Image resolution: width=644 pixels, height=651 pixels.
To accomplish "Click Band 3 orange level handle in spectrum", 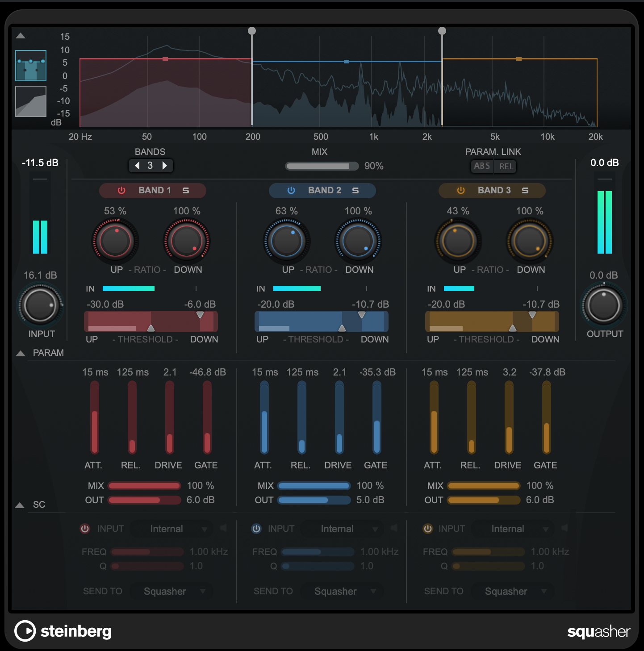I will tap(519, 59).
